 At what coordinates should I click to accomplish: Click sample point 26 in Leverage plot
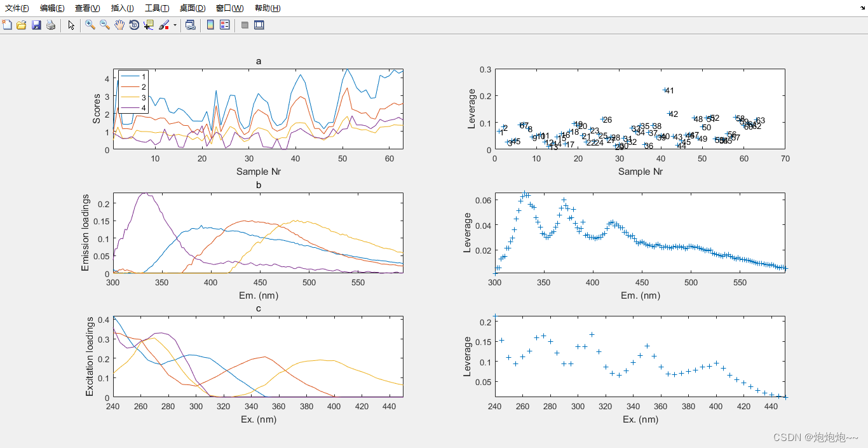pos(603,119)
